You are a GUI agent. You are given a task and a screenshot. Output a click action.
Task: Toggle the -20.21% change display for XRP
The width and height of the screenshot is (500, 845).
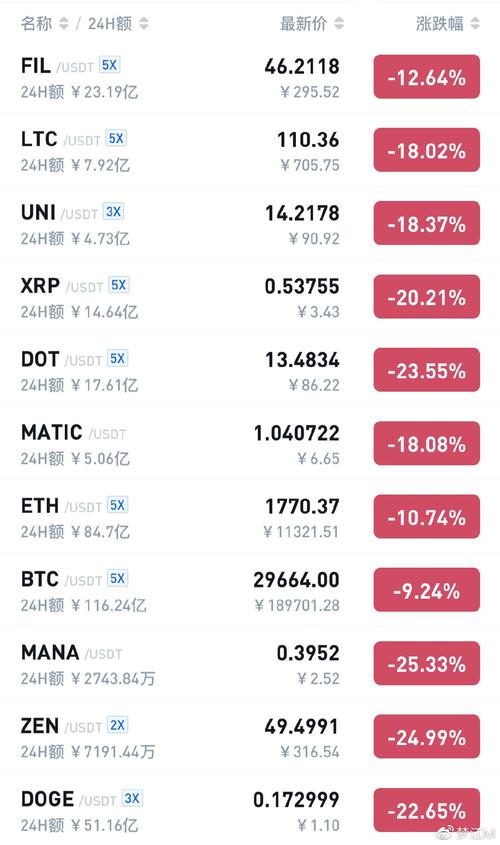click(x=427, y=296)
